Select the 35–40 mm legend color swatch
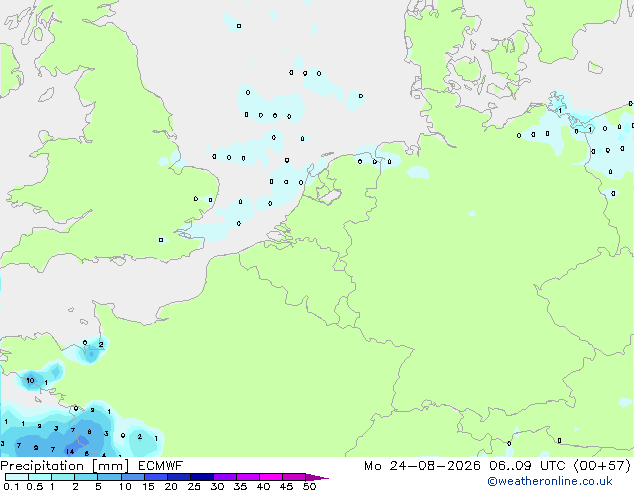This screenshot has width=634, height=490. click(x=247, y=477)
